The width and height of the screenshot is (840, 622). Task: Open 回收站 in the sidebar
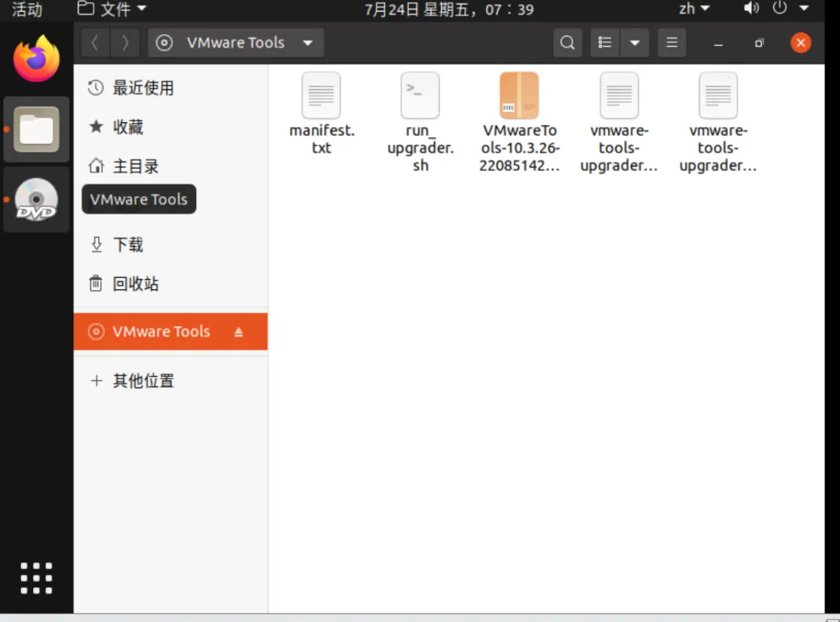(x=170, y=284)
